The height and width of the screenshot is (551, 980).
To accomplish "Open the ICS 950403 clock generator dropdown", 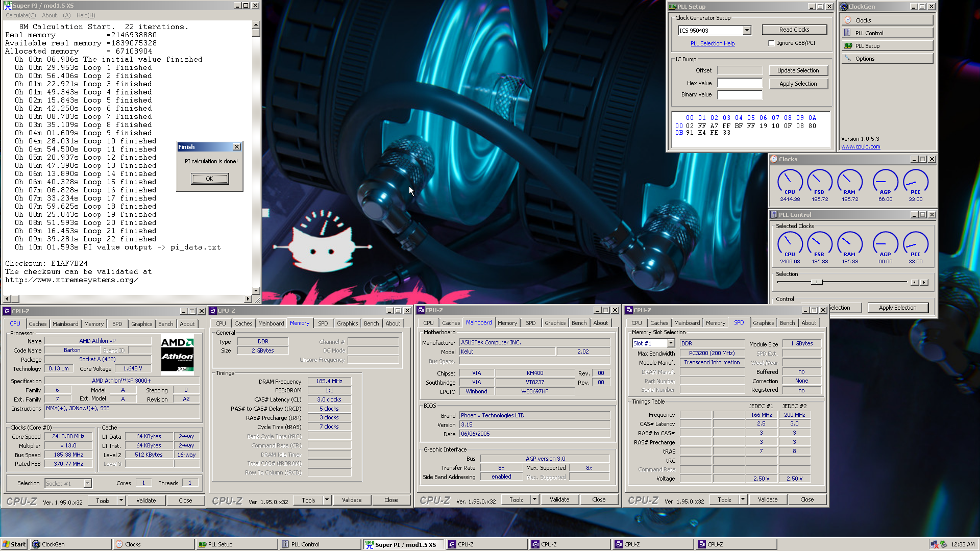I will pos(747,31).
